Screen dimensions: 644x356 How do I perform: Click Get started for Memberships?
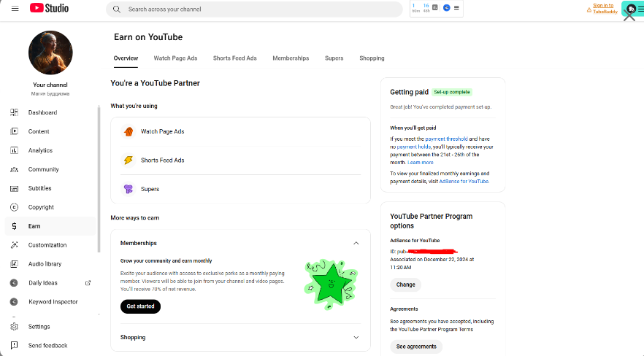[140, 306]
